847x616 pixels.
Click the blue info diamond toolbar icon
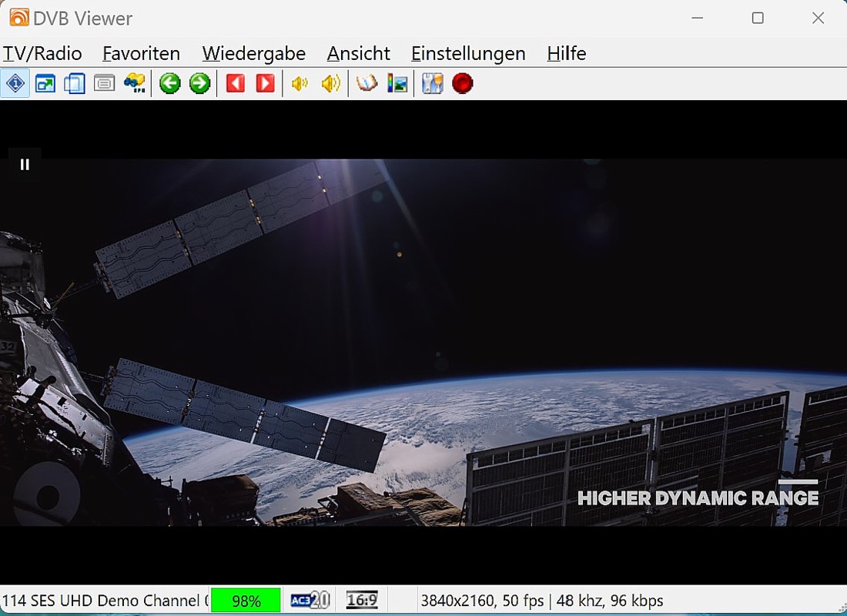15,84
